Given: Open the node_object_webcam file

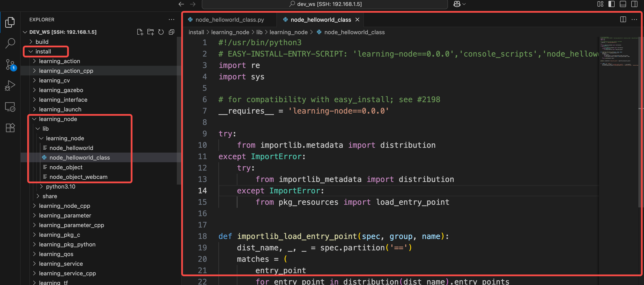Looking at the screenshot, I should (78, 177).
